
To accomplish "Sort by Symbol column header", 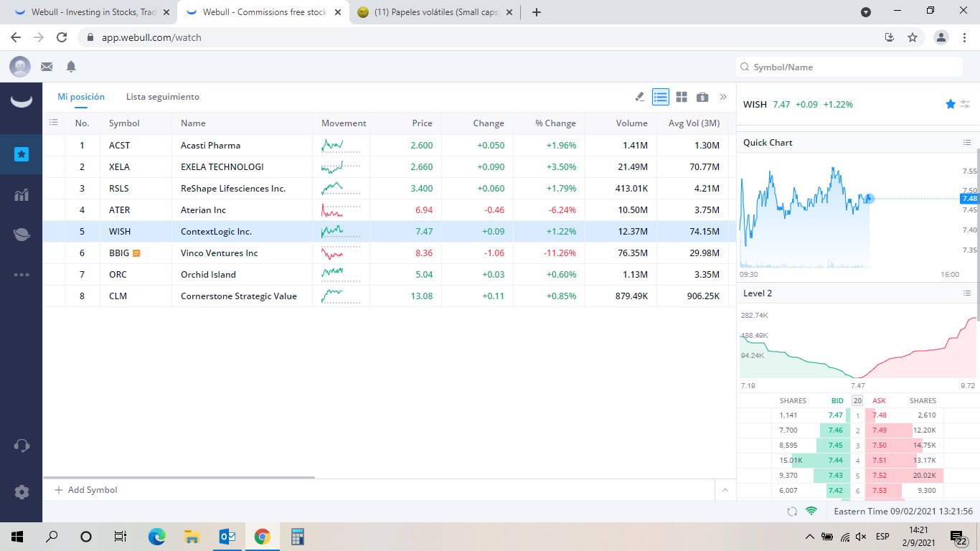I will click(124, 123).
